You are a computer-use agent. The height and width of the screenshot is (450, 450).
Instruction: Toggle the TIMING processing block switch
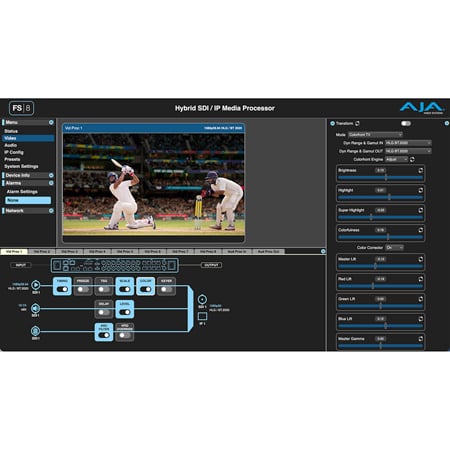coord(62,289)
